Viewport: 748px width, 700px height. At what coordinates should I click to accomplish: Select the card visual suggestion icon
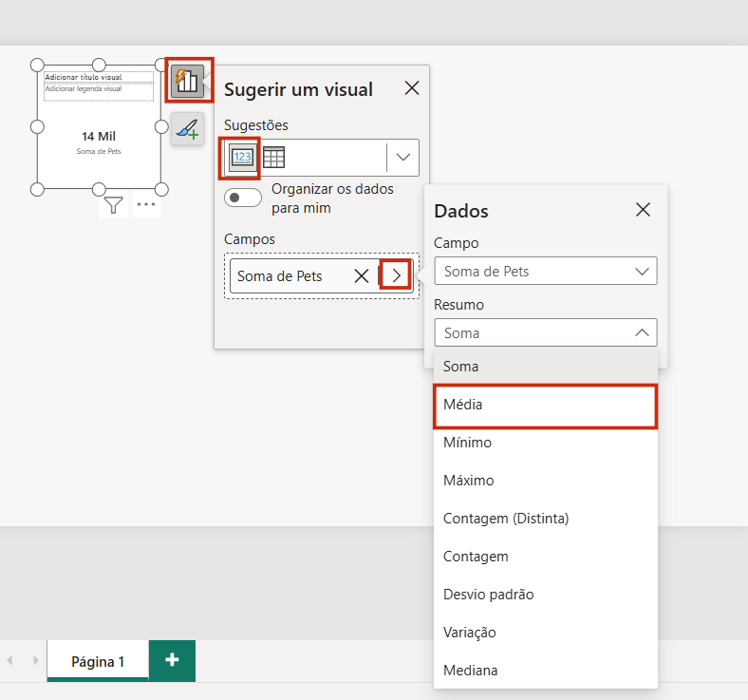pyautogui.click(x=242, y=158)
